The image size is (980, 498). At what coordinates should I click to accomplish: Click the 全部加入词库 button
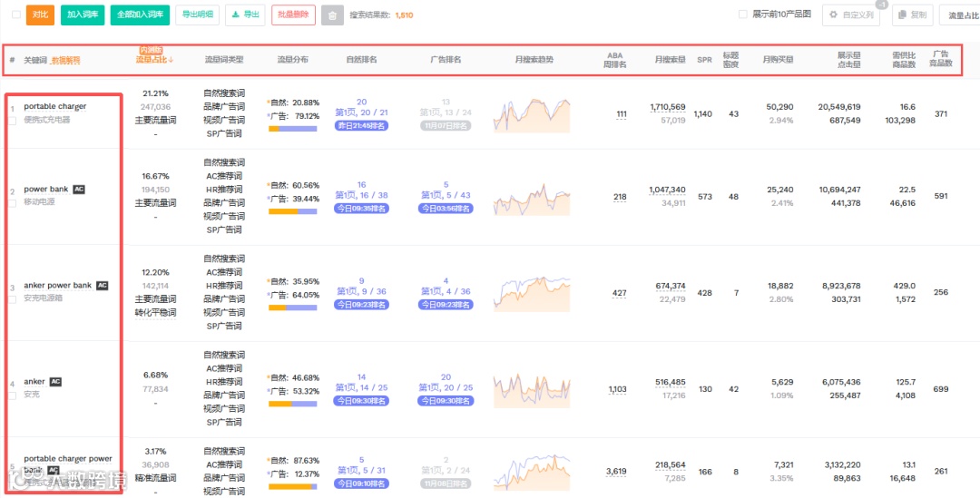tap(140, 15)
